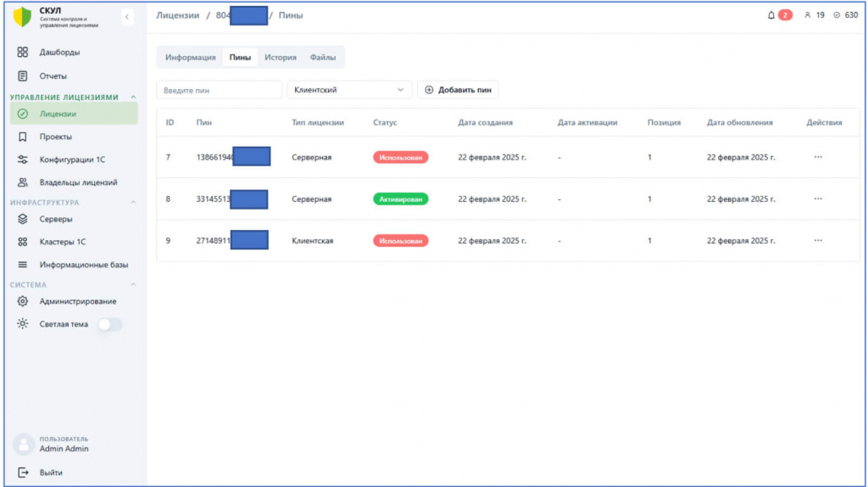This screenshot has height=487, width=868.
Task: Switch to the Информация tab
Action: click(x=191, y=58)
